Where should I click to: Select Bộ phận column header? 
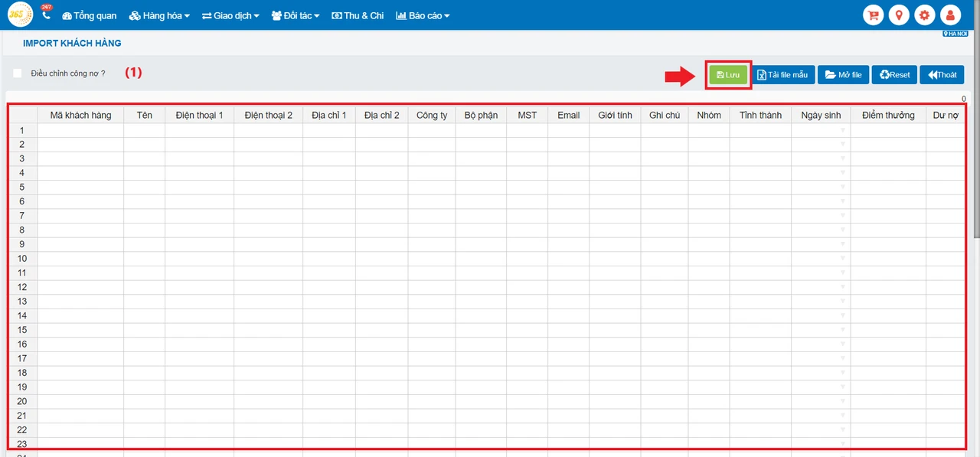pyautogui.click(x=481, y=116)
